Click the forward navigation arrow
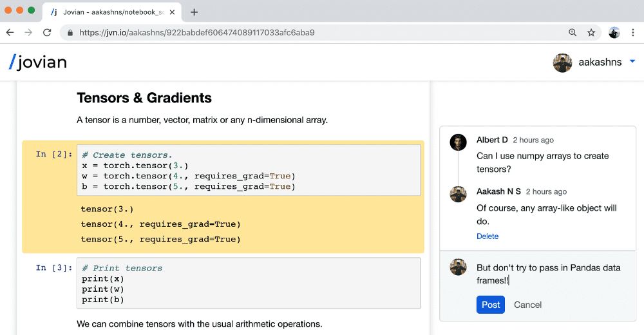Screen dimensions: 644x335 click(28, 32)
